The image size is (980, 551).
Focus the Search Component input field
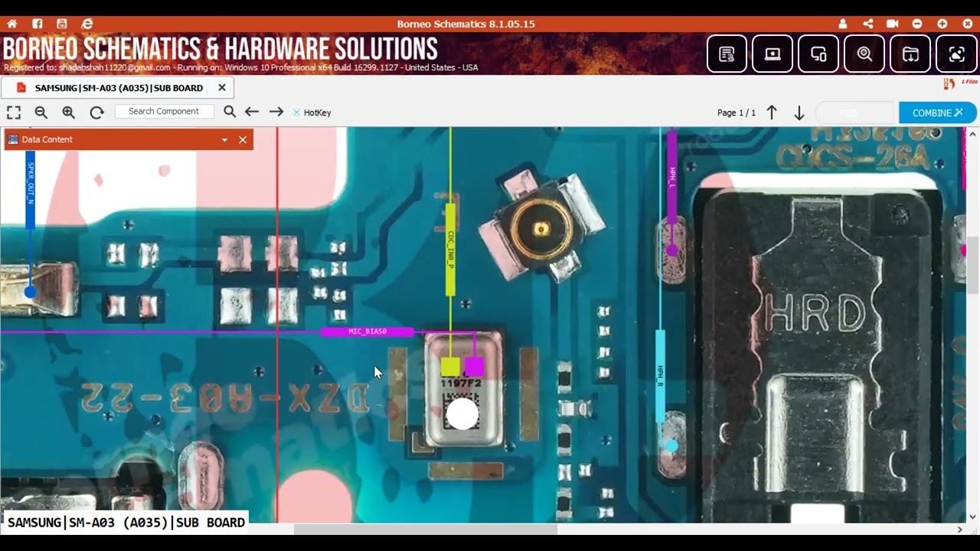click(x=164, y=112)
